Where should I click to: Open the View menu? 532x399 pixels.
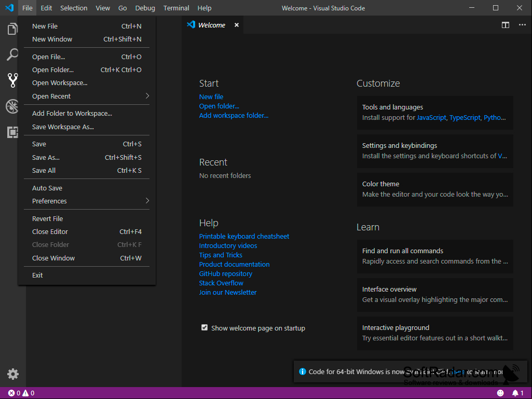tap(103, 8)
